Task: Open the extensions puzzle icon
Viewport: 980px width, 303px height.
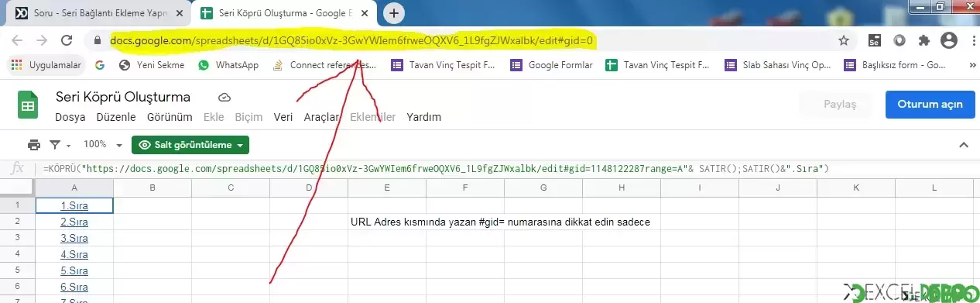Action: [x=923, y=40]
